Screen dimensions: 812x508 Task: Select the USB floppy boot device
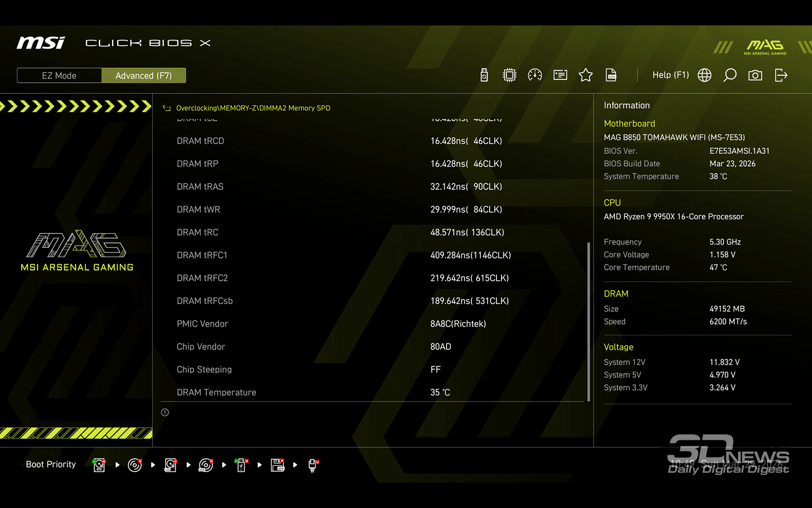coord(277,465)
